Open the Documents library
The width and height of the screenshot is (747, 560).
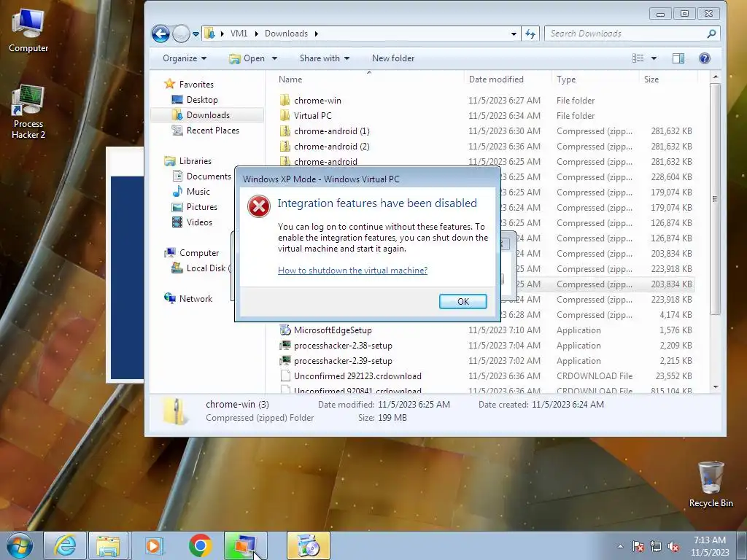point(208,176)
